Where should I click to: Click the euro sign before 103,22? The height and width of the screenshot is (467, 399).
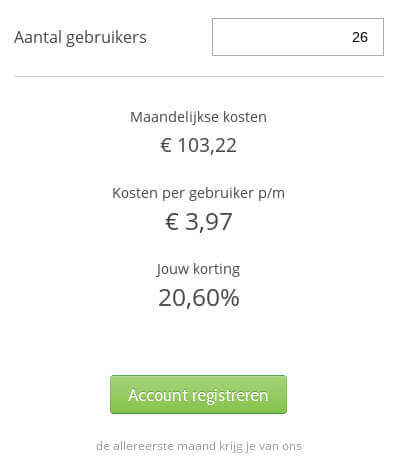(x=166, y=145)
